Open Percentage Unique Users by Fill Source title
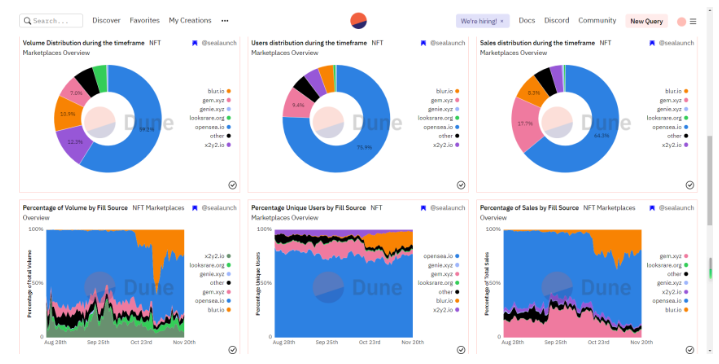Screen dimensions: 719x364 click(x=309, y=208)
